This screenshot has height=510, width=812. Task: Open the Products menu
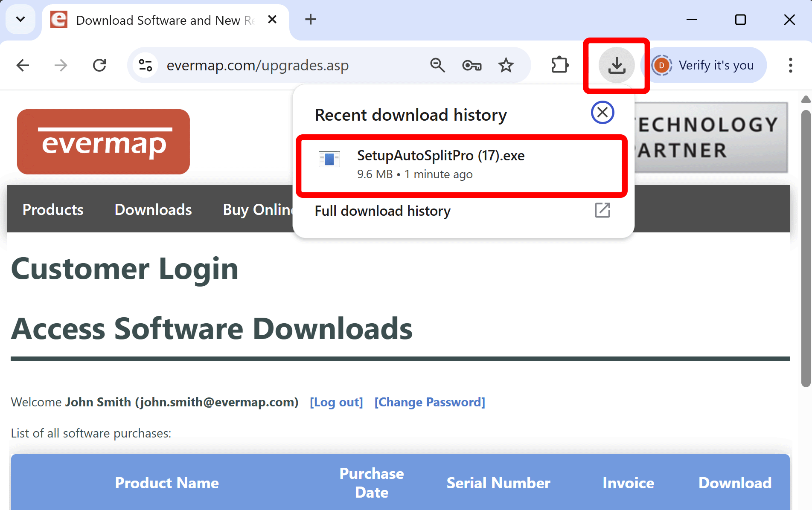[53, 210]
